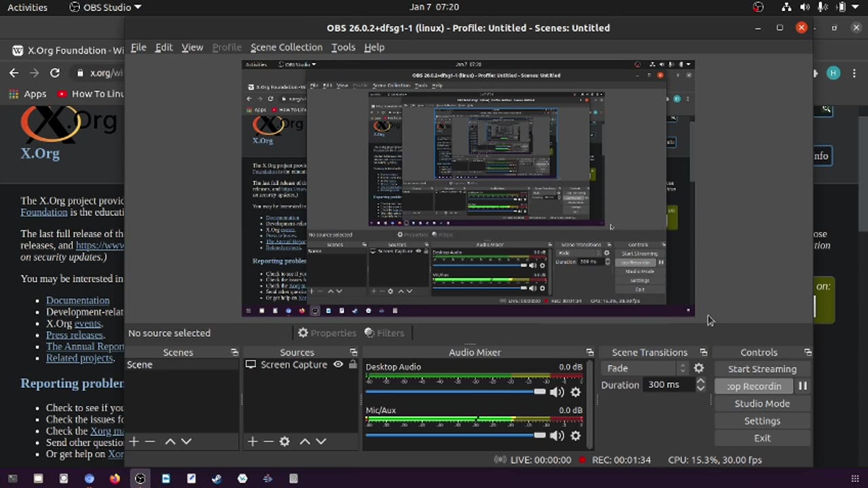Remove the selected scene with the minus icon
The height and width of the screenshot is (488, 868).
pos(151,441)
